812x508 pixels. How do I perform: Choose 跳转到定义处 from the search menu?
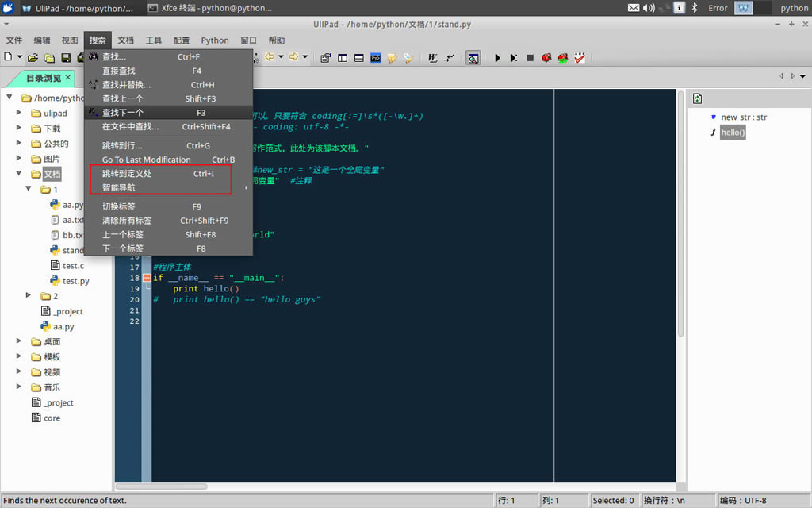(127, 174)
